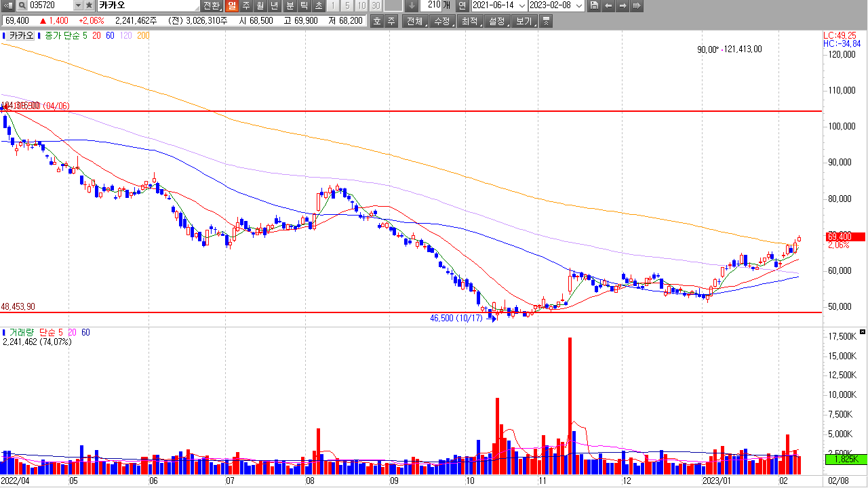Open the start date 2021-06-14 dropdown
Screen dimensions: 868x488
(521, 5)
